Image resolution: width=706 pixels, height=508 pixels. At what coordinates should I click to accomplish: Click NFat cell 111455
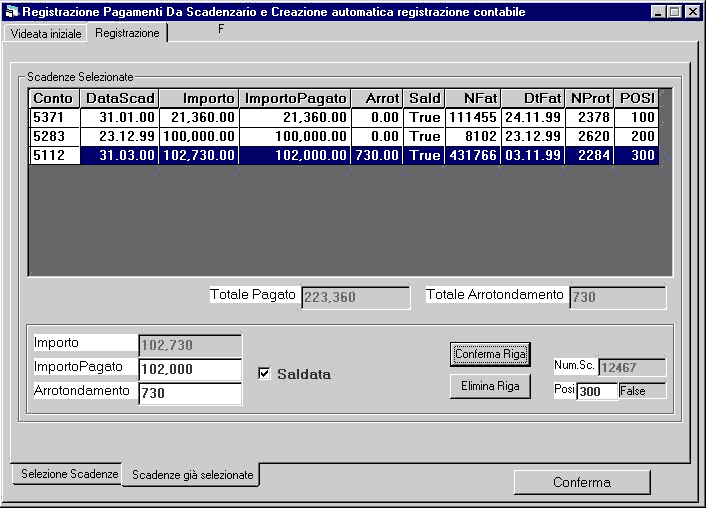(x=473, y=118)
